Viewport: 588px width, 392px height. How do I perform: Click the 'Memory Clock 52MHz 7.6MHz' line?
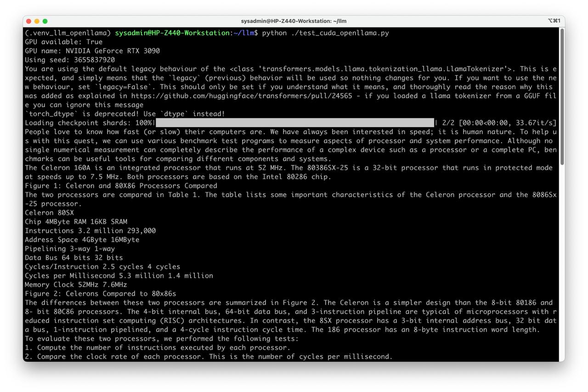(76, 285)
